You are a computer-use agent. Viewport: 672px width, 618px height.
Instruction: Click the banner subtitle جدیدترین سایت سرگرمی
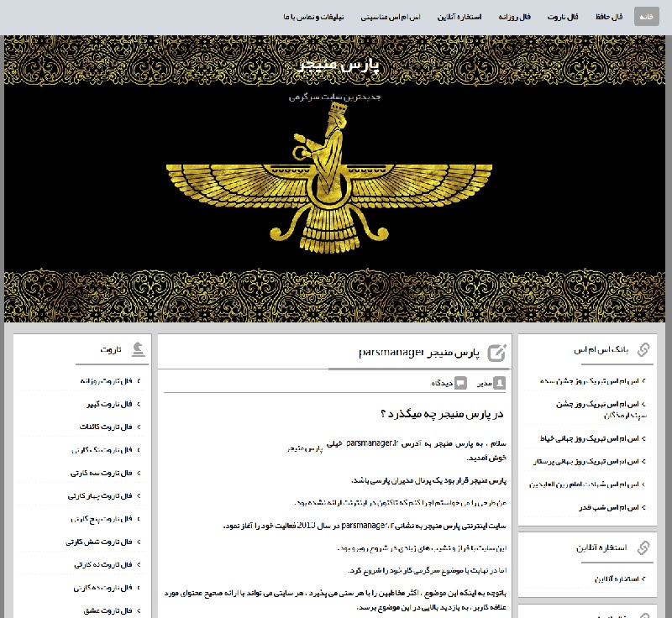coord(334,97)
